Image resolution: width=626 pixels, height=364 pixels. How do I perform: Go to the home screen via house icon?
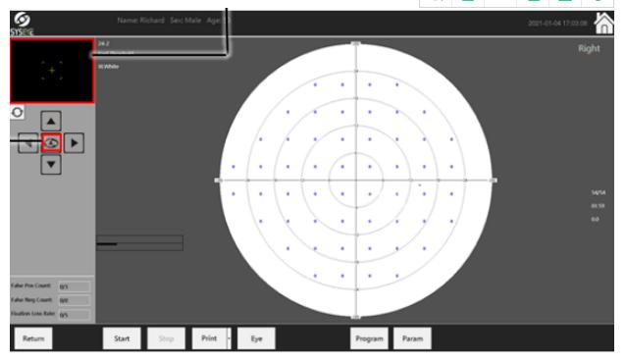coord(604,24)
